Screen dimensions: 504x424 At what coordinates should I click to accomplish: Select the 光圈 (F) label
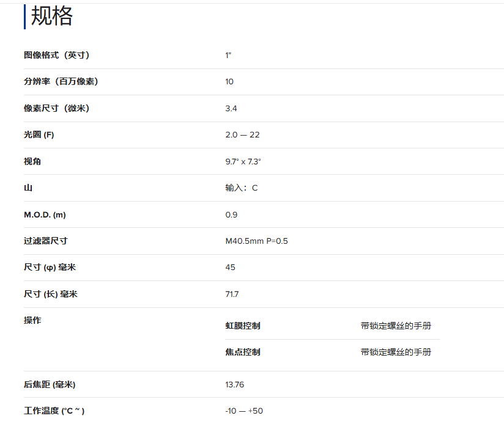39,135
